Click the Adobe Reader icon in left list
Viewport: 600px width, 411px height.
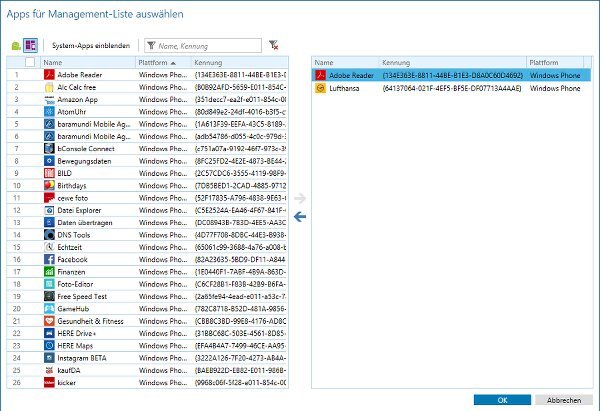[49, 75]
